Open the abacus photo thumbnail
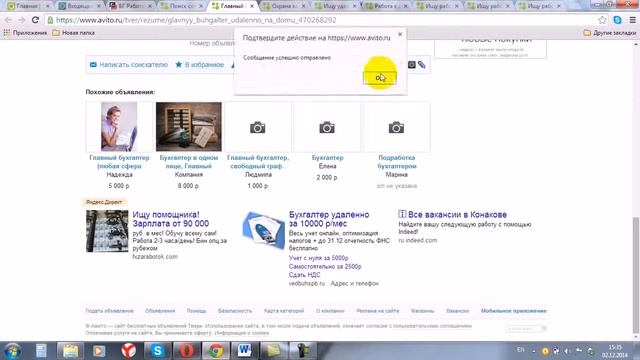Image resolution: width=640 pixels, height=360 pixels. (x=189, y=127)
